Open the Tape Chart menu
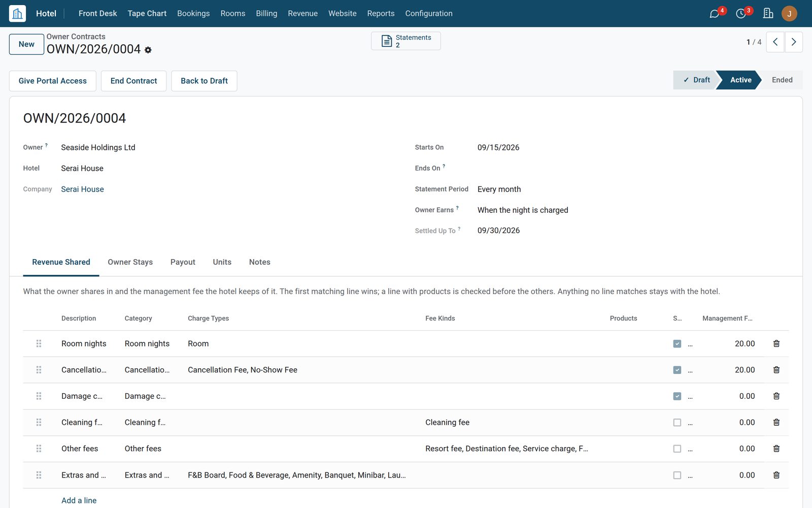The width and height of the screenshot is (812, 508). tap(147, 13)
